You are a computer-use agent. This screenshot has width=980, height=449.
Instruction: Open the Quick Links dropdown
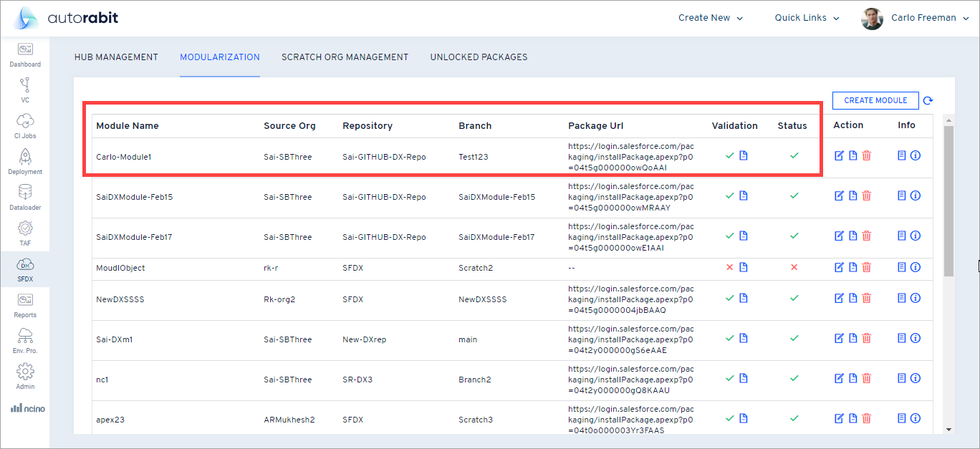pos(806,18)
